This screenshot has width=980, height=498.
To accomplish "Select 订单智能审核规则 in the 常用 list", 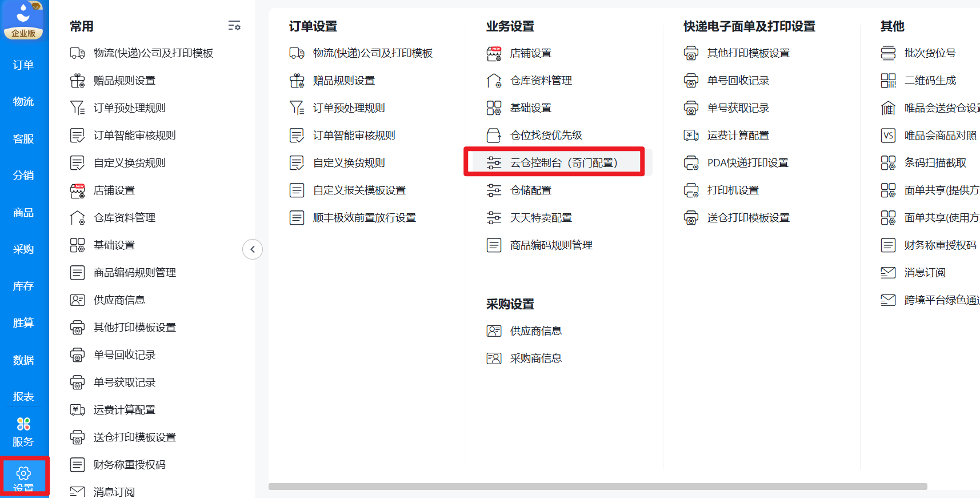I will pyautogui.click(x=134, y=136).
